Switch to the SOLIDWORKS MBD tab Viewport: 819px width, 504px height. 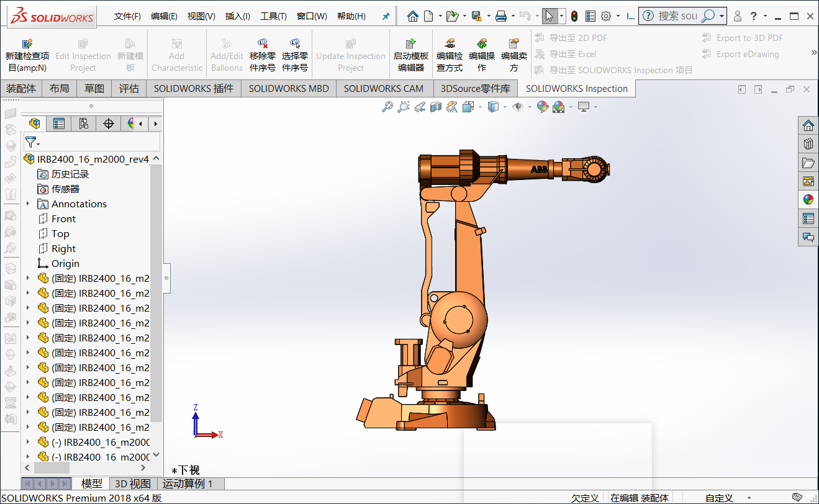pos(289,89)
